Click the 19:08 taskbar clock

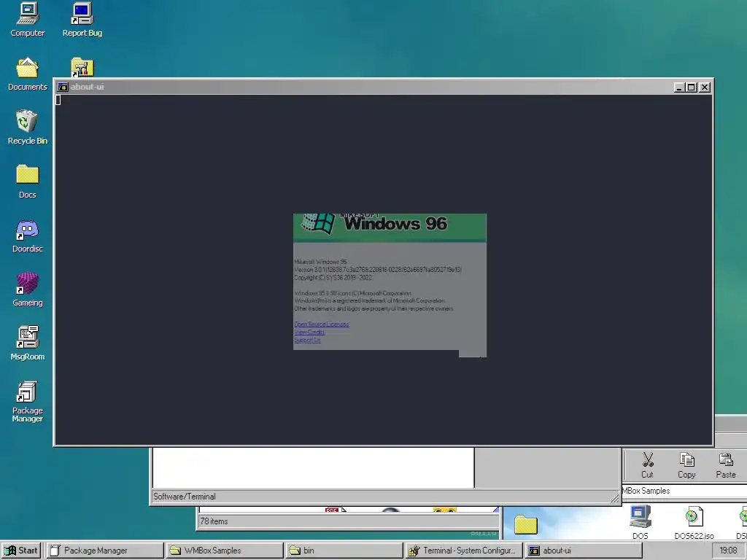coord(728,551)
